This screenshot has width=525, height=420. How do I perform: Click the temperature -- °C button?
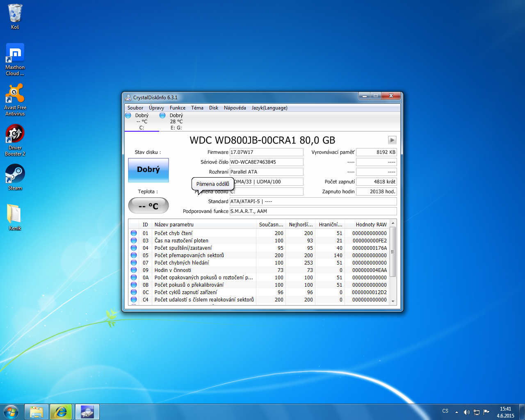pos(148,205)
